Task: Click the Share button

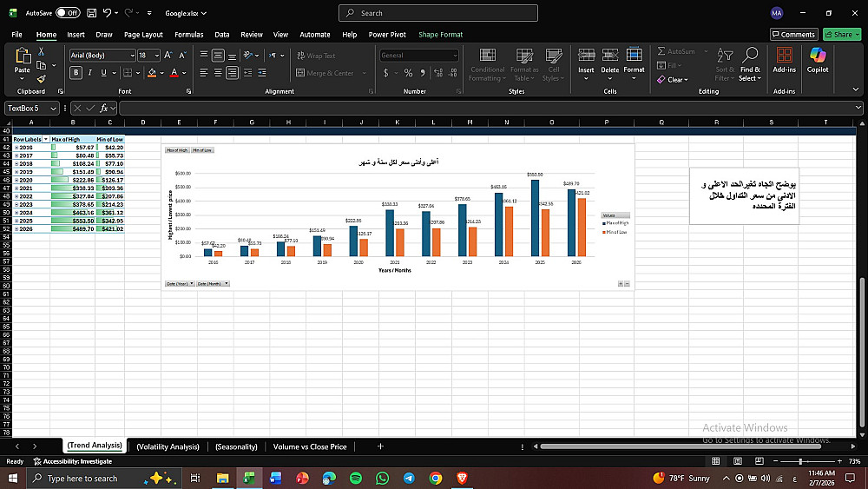Action: tap(841, 35)
